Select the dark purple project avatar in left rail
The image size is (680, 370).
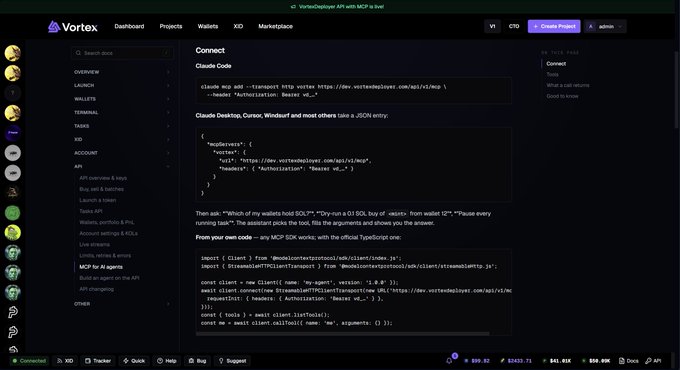(x=13, y=133)
